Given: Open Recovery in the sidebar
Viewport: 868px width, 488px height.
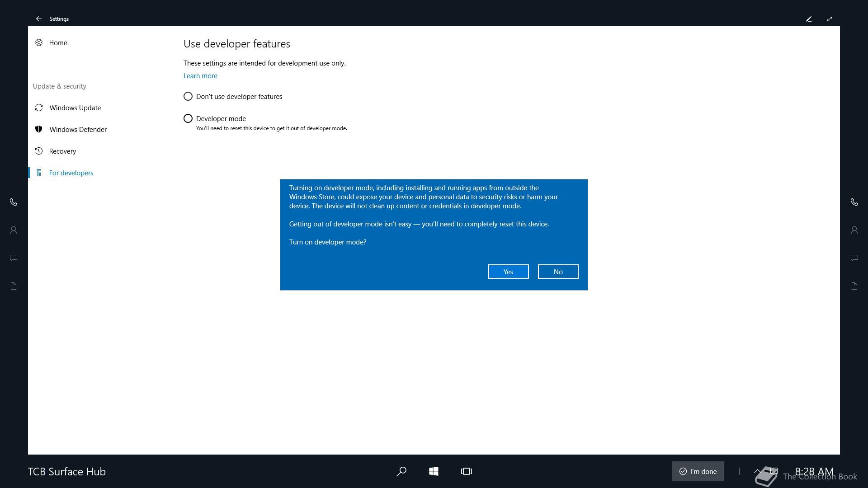Looking at the screenshot, I should pyautogui.click(x=62, y=151).
